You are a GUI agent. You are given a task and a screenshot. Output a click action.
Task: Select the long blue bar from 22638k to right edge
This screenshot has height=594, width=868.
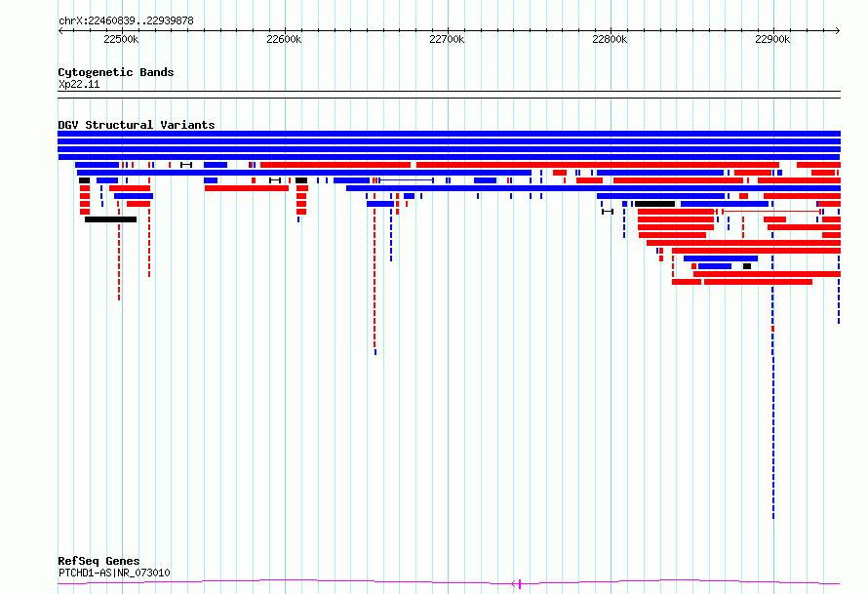(x=593, y=189)
